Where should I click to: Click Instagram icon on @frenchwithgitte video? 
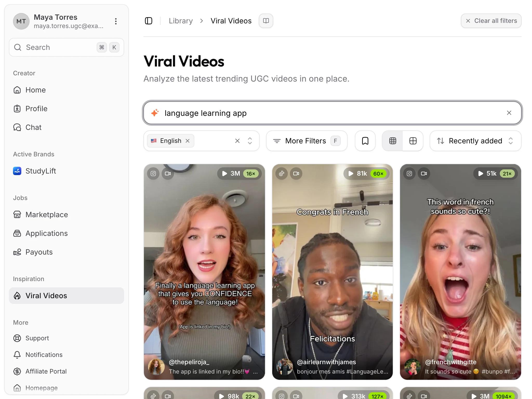[x=409, y=174]
